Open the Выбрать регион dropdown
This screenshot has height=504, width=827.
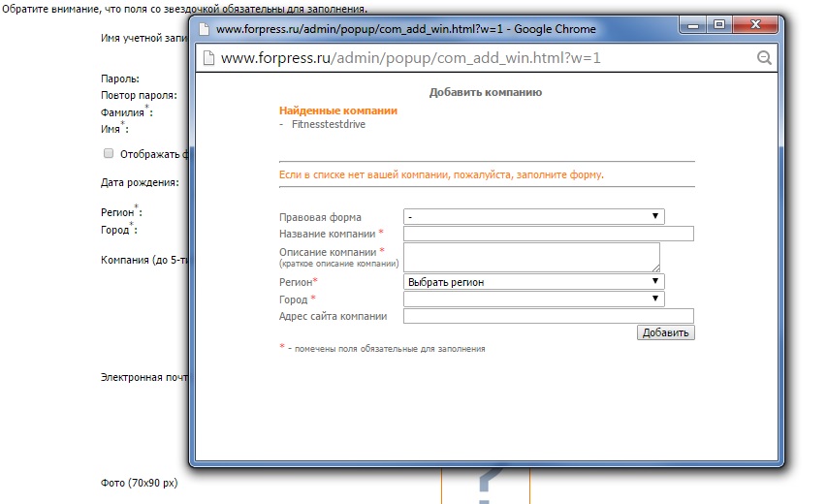[534, 281]
